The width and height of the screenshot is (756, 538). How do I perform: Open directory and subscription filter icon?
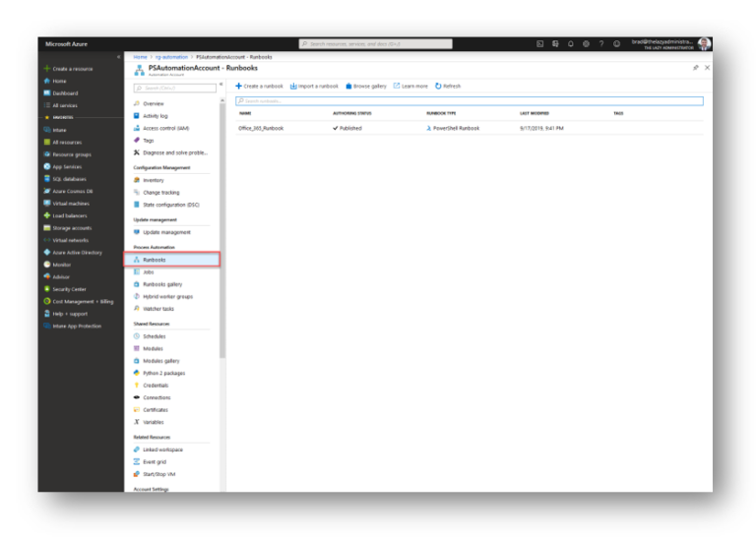pos(555,44)
